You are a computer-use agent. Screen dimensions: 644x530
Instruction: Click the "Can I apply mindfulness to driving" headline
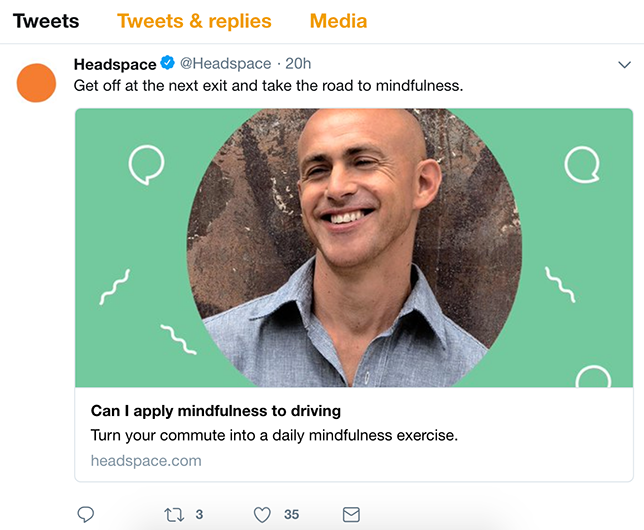point(216,410)
